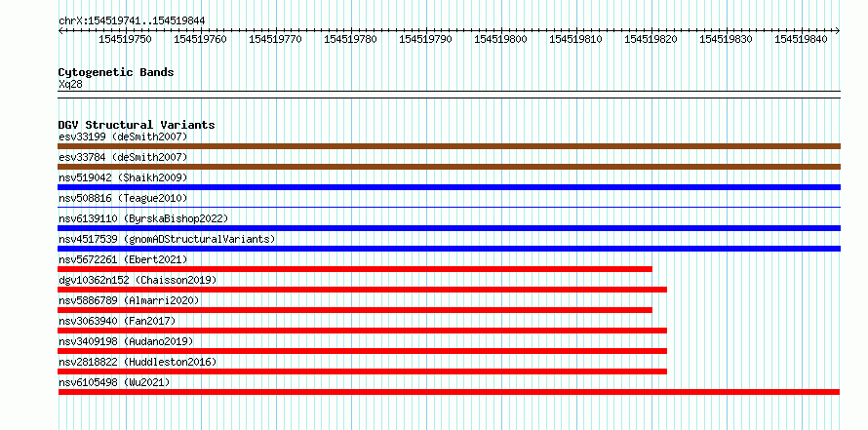Select the nsv519042 blue variant bar

[449, 187]
